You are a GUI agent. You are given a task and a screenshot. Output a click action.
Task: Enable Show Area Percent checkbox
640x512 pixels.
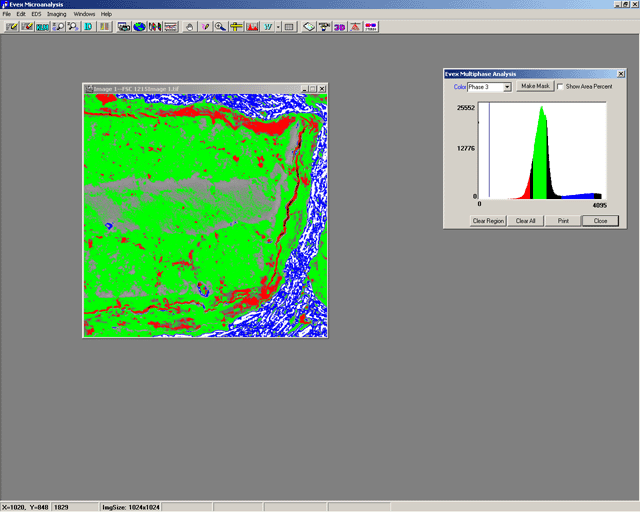coord(561,87)
